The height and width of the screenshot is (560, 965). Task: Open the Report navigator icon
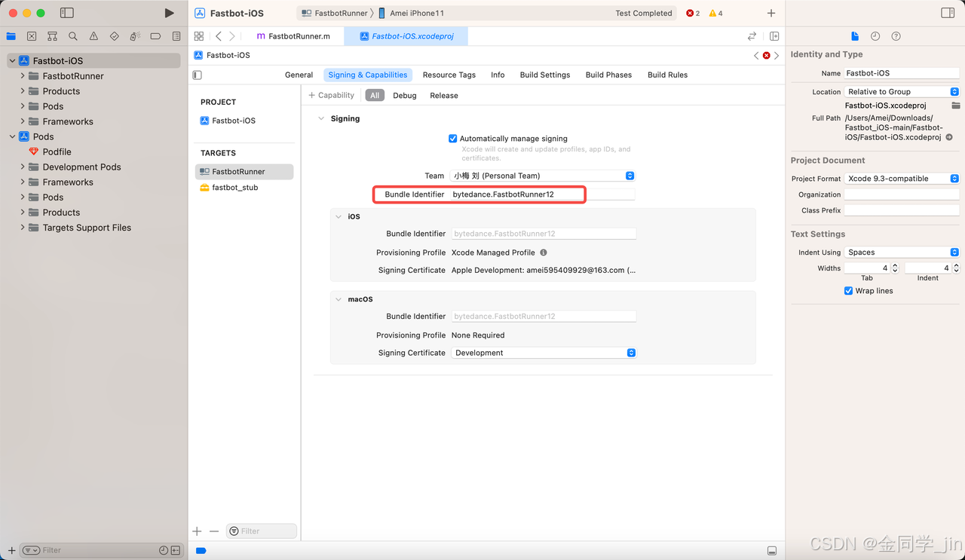(x=176, y=36)
